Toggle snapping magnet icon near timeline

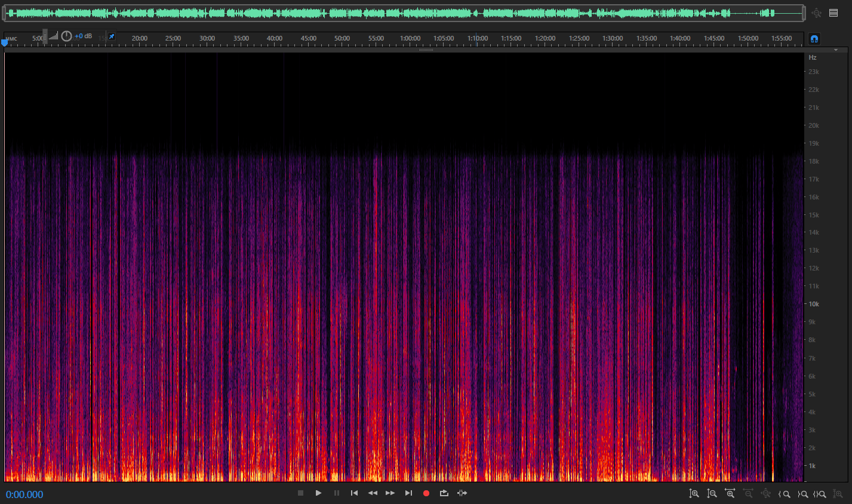click(814, 39)
